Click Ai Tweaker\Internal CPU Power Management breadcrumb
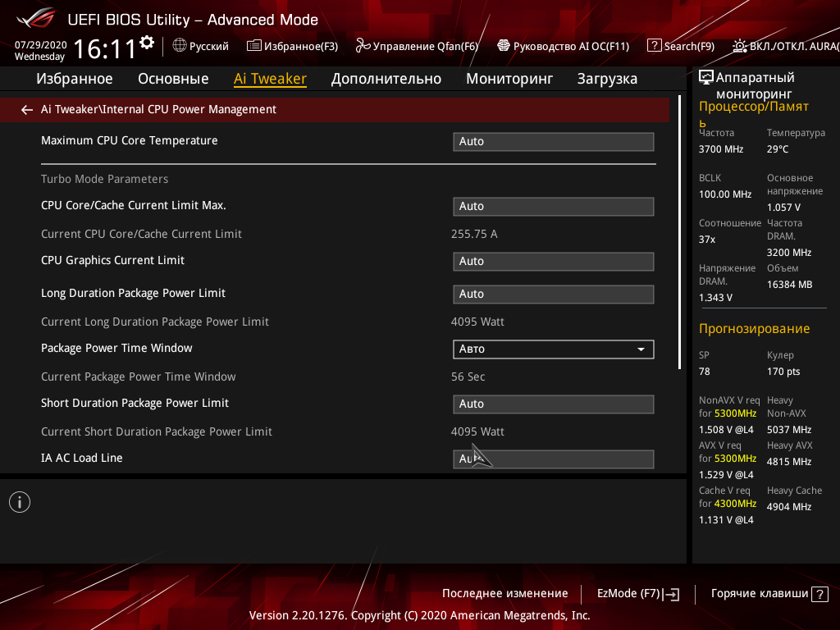The image size is (840, 630). (x=158, y=109)
